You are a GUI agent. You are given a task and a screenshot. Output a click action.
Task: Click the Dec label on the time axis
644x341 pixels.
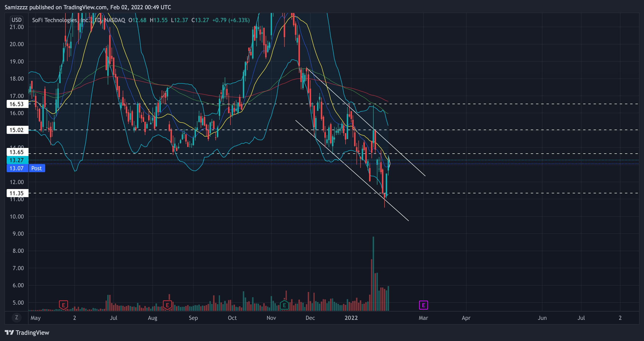click(x=310, y=318)
